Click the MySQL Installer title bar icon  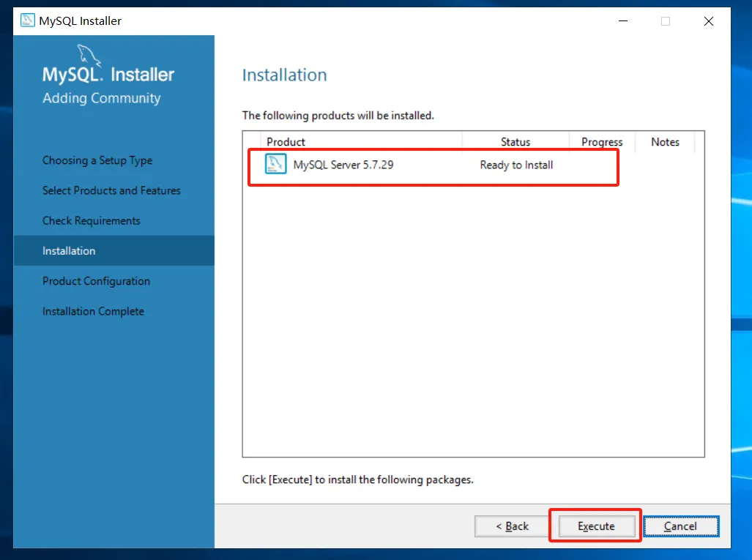point(27,20)
